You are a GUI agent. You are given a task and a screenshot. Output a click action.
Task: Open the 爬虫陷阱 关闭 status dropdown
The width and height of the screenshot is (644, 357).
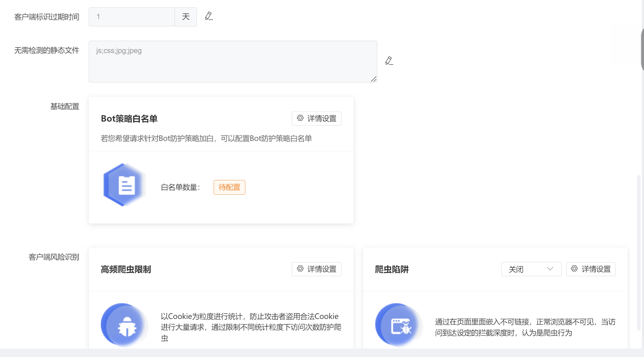point(531,269)
